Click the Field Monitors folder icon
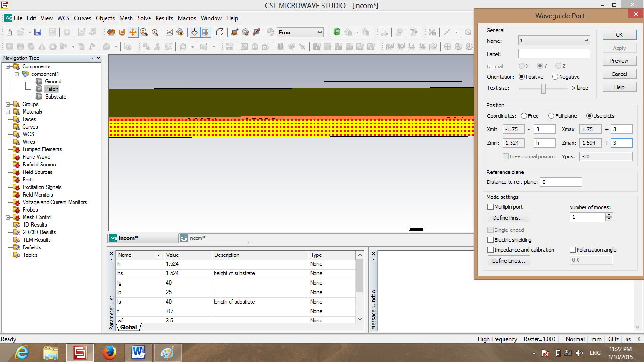This screenshot has height=362, width=644. coord(17,195)
